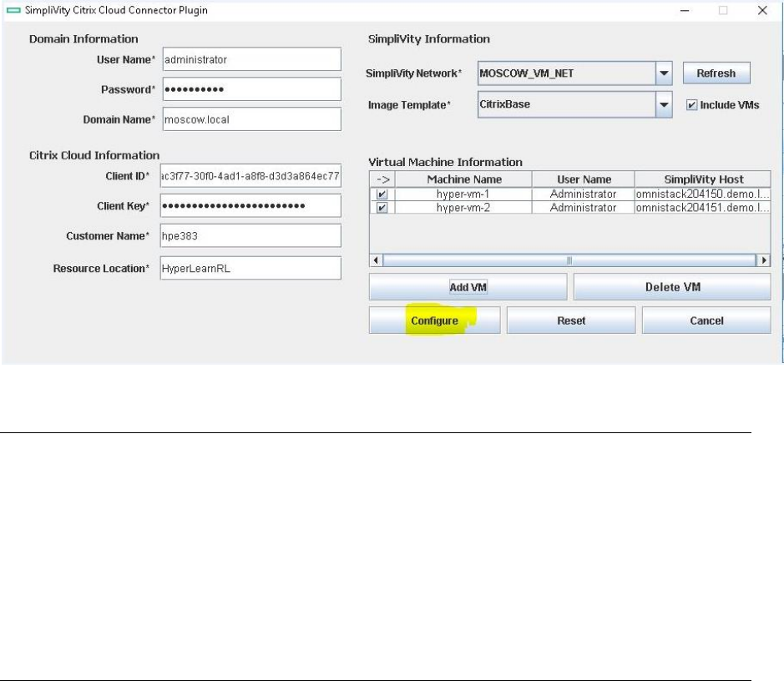The width and height of the screenshot is (784, 681).
Task: Click the horizontal scrollbar thumb
Action: point(569,260)
